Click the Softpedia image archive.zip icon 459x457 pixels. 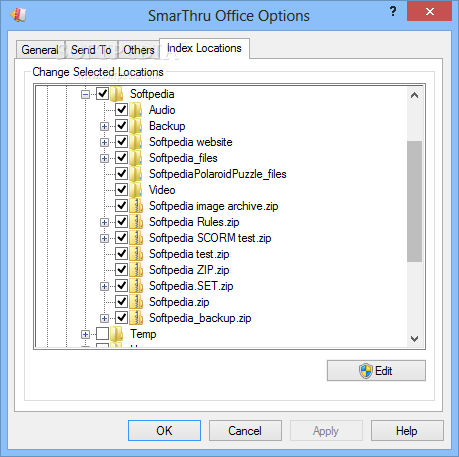pos(136,206)
